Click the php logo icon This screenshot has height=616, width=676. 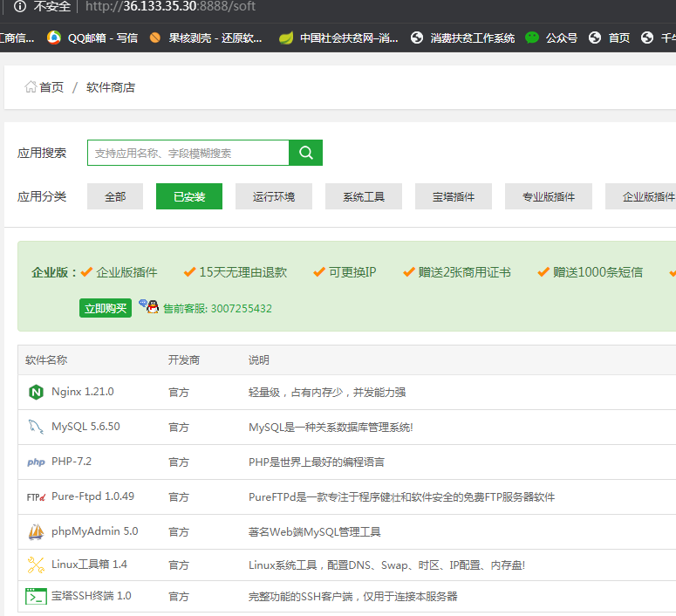36,462
